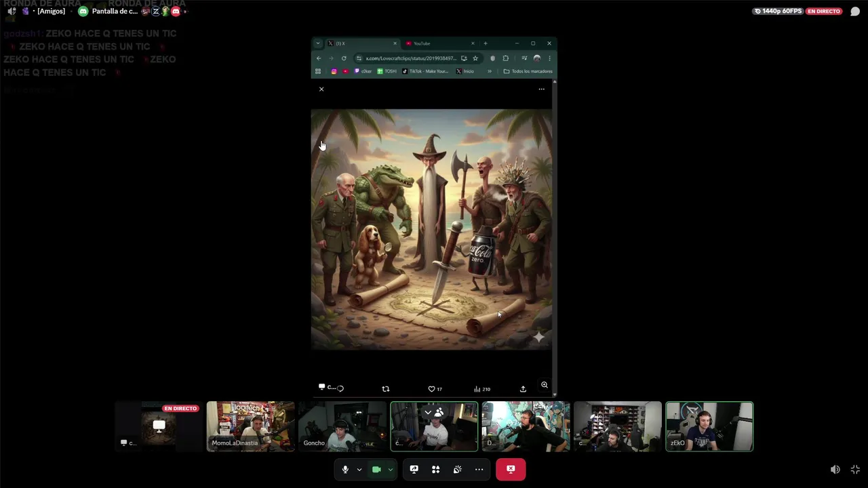The width and height of the screenshot is (868, 488).
Task: Select Goncho video tile
Action: (342, 426)
